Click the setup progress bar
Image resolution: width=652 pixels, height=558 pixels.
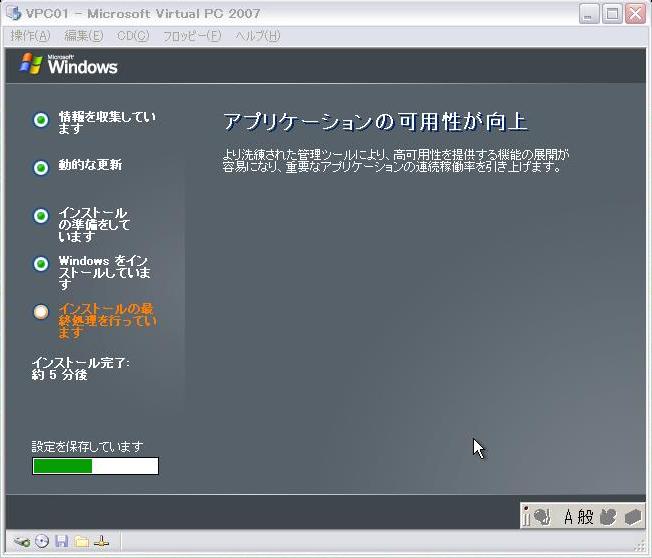(x=95, y=466)
